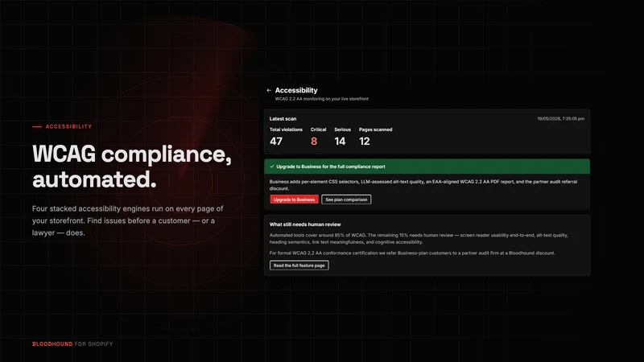Click the Automated tools cover around 85% paragraph

click(x=419, y=238)
